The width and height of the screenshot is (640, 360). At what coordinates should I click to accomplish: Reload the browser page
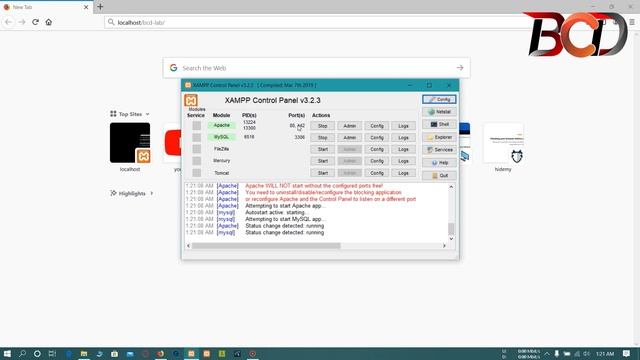(36, 22)
